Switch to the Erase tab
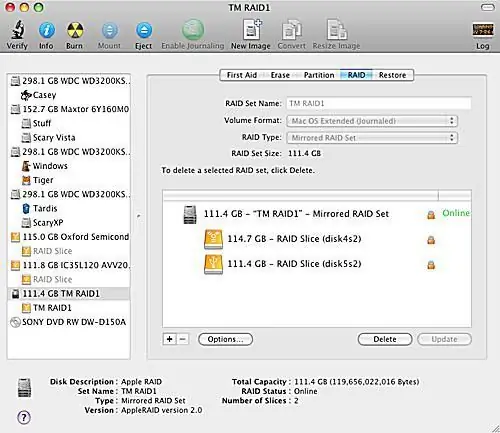 pos(280,75)
